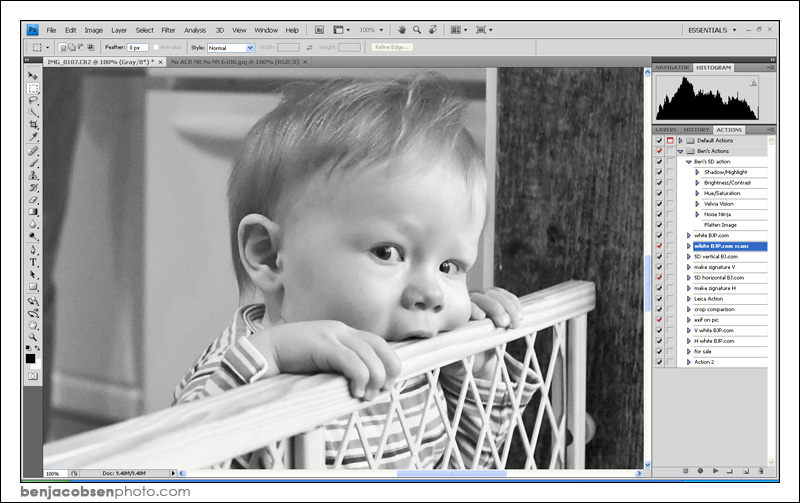Select the Healing Brush tool

[x=33, y=151]
